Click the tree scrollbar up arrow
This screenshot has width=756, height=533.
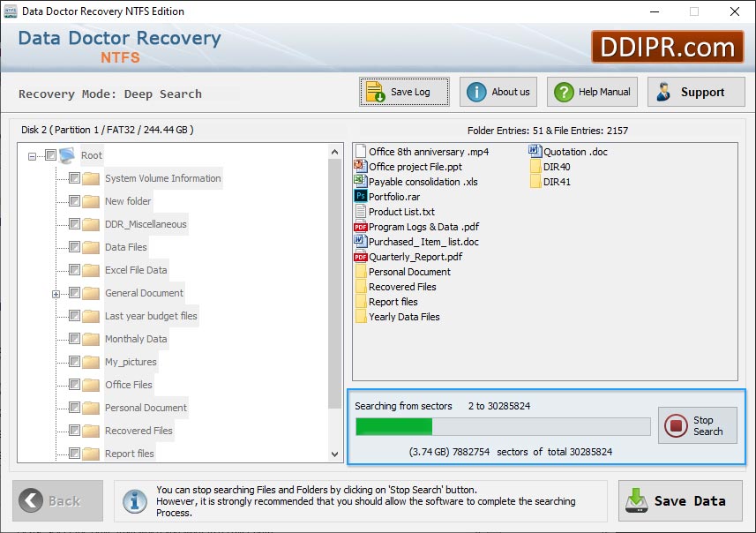click(334, 152)
